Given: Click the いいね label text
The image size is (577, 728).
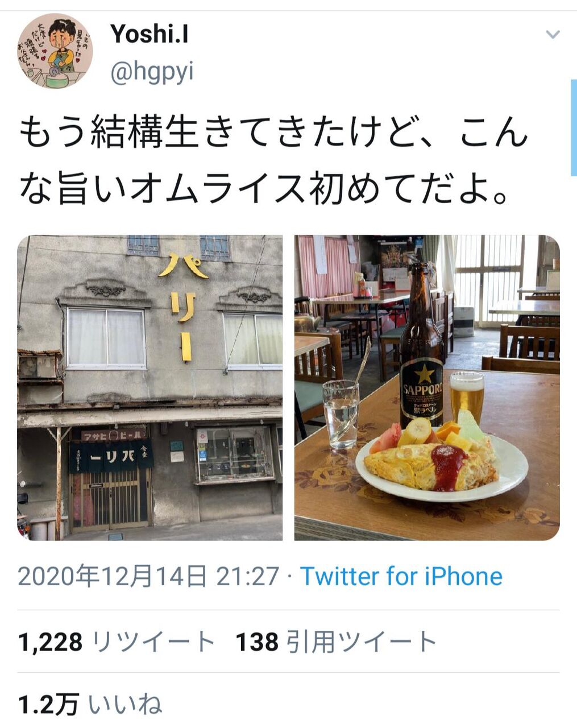Looking at the screenshot, I should tap(125, 705).
